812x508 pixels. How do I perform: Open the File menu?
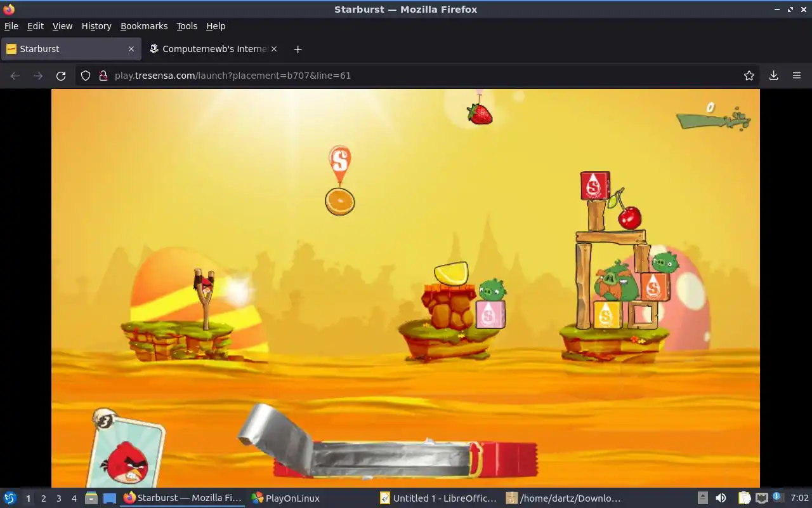(11, 26)
